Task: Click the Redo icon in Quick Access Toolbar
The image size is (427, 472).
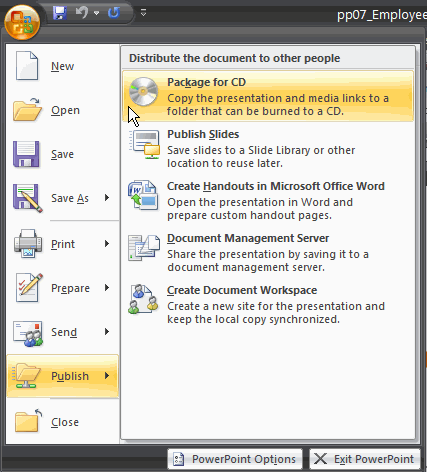Action: pyautogui.click(x=114, y=13)
